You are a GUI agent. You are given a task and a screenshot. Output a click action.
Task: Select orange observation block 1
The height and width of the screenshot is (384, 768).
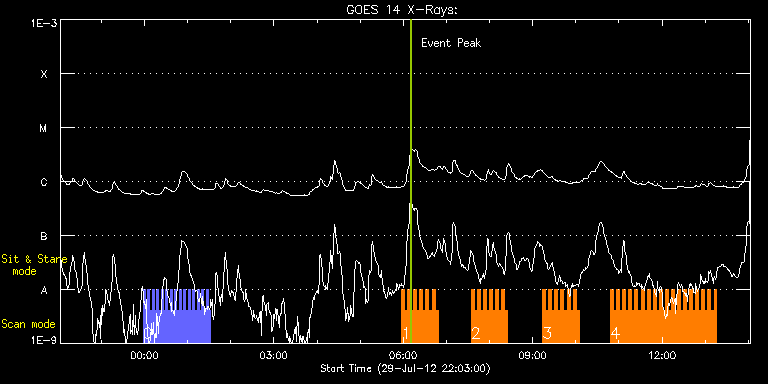420,316
